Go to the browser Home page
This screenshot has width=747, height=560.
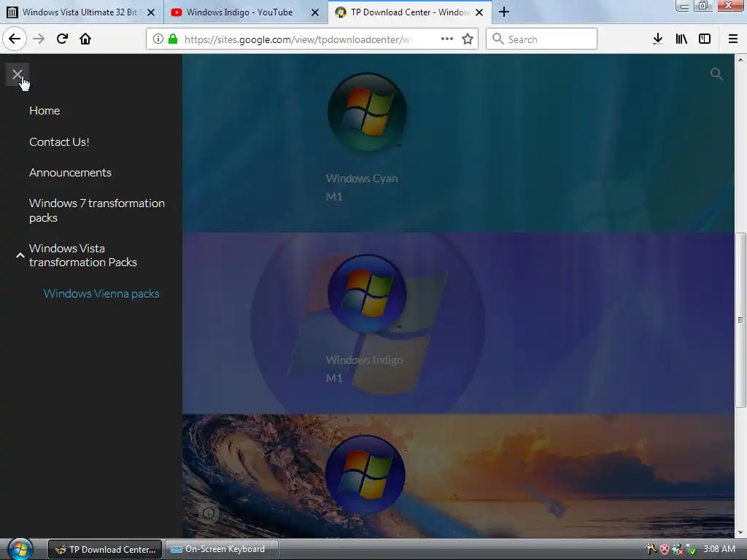[85, 39]
